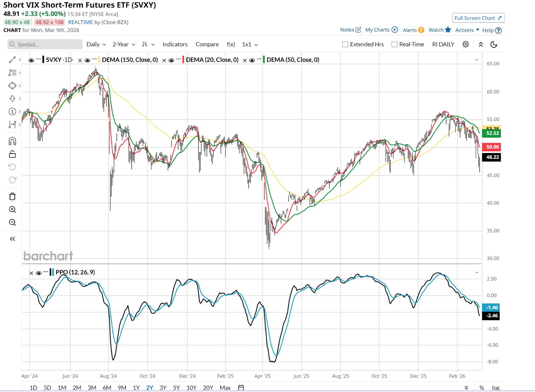Image resolution: width=535 pixels, height=392 pixels.
Task: Open more options for DEMA 20 indicator
Action: (179, 59)
